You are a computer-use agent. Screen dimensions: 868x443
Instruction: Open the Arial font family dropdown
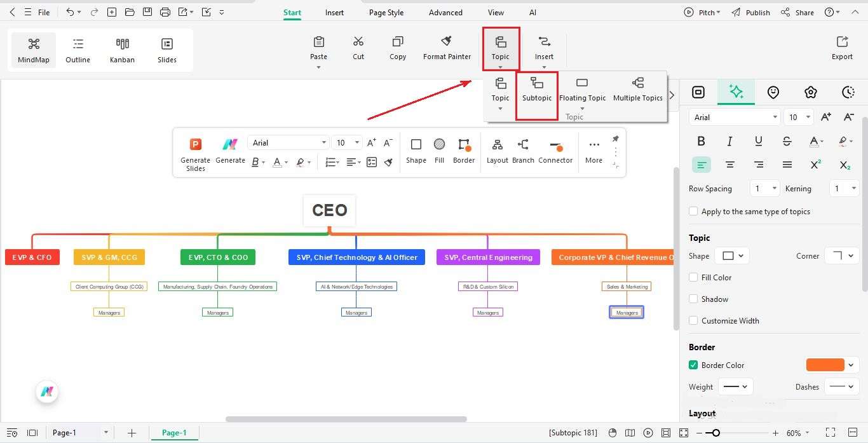734,117
